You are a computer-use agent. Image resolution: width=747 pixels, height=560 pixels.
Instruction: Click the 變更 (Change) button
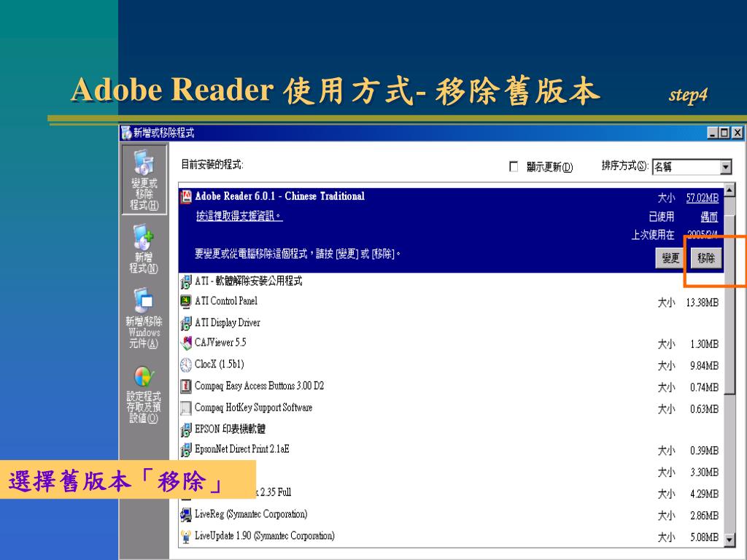point(671,258)
